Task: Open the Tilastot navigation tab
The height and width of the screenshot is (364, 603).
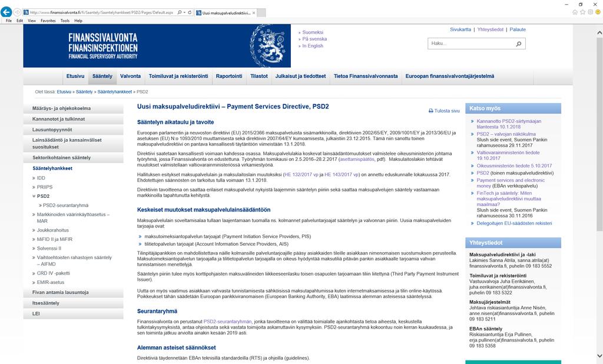Action: tap(259, 76)
